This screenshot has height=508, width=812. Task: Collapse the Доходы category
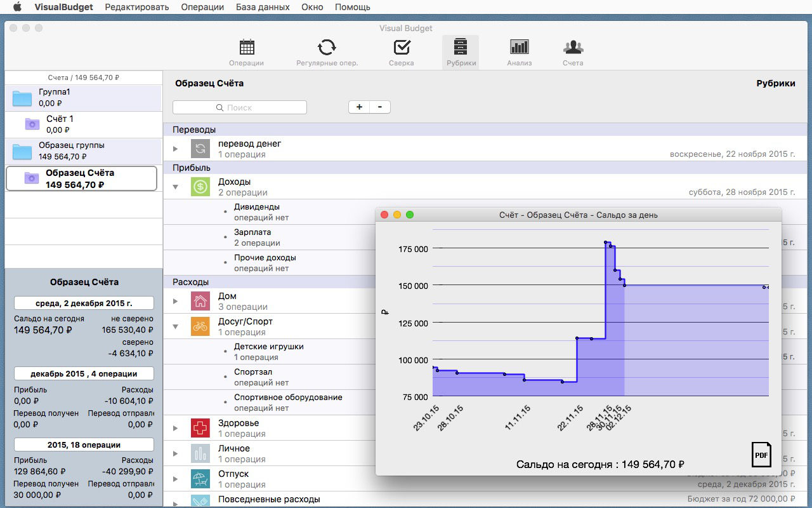176,187
